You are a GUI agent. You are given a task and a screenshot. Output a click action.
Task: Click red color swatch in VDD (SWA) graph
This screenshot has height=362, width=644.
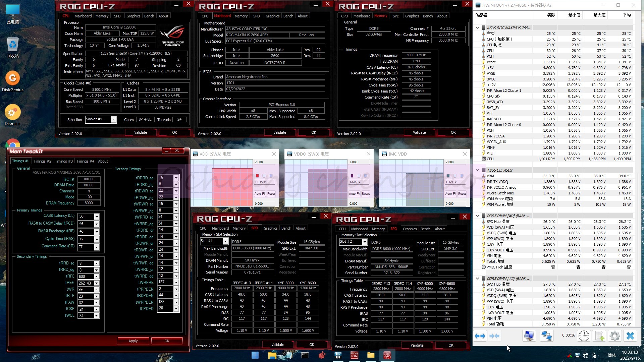[257, 176]
